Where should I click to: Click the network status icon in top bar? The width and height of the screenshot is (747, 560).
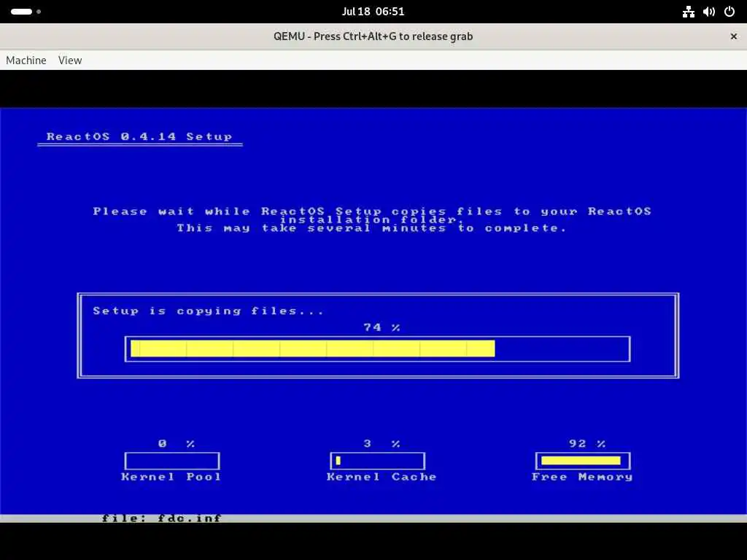(x=689, y=12)
